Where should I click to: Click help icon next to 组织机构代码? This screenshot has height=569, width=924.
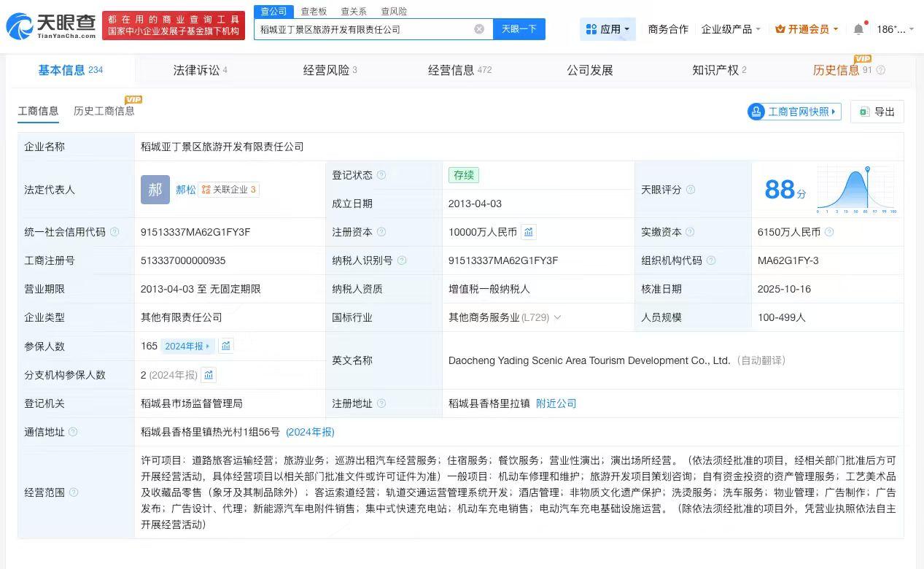click(x=711, y=260)
